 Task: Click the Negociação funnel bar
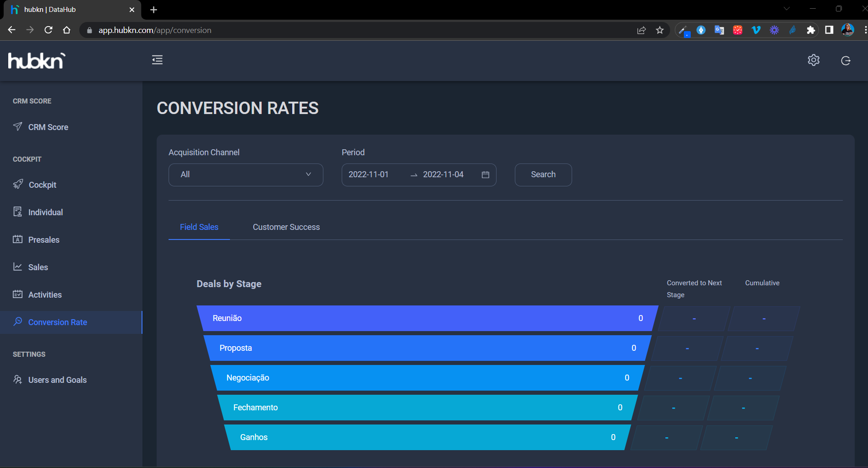(x=427, y=378)
